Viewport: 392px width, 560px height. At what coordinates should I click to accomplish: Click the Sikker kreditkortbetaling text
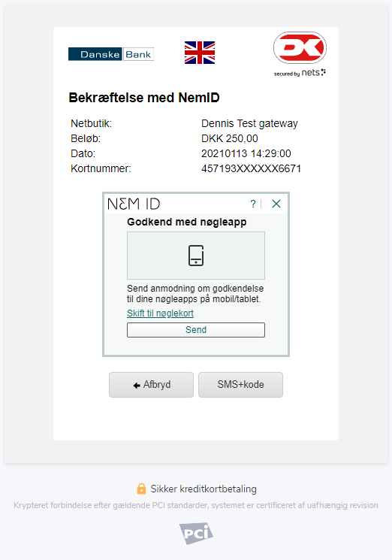pos(204,489)
